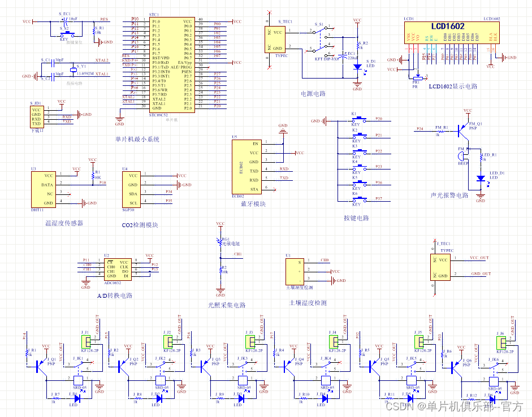
Task: Click the LCD1602显示电路 caption
Action: (x=453, y=86)
